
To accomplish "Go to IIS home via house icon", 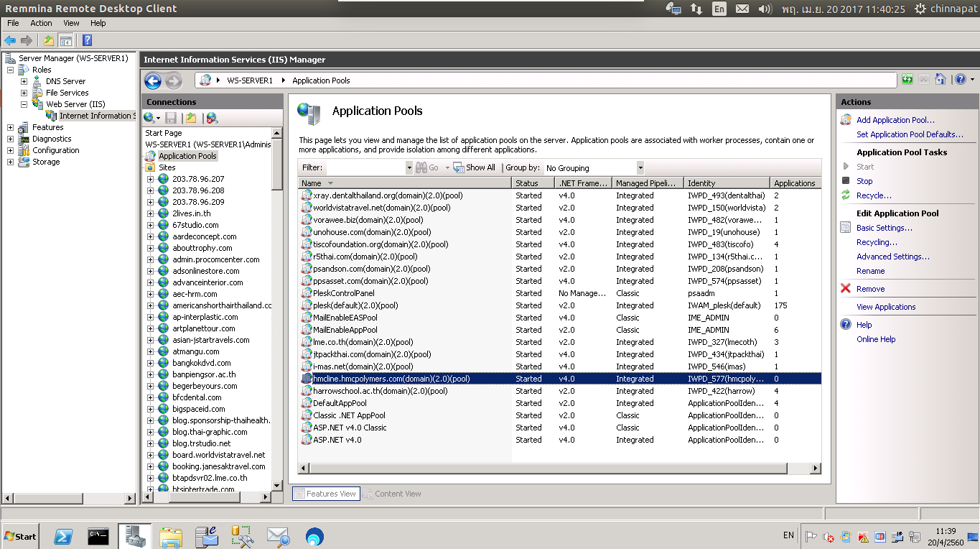I will 940,80.
